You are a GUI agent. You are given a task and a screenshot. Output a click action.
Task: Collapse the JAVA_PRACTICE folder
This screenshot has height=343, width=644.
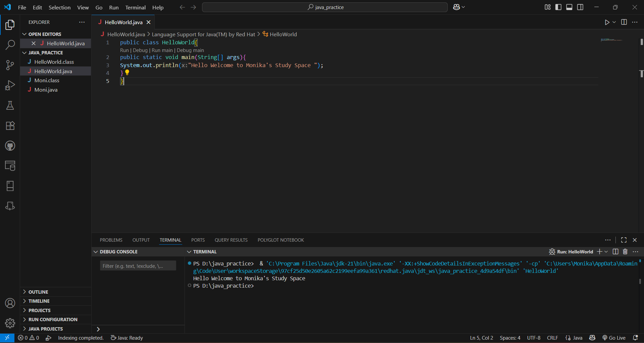tap(24, 52)
